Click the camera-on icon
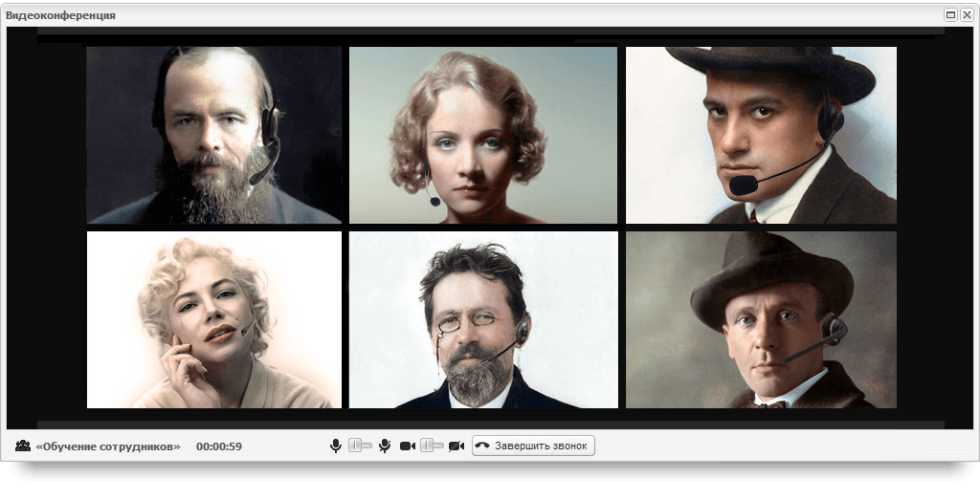980x501 pixels. 408,447
